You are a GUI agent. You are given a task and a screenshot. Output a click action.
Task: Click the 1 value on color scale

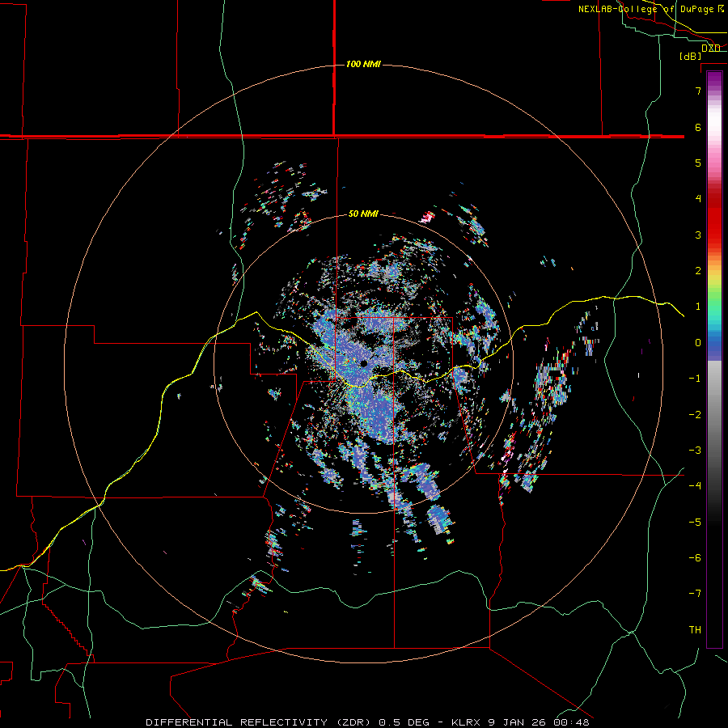(x=698, y=307)
